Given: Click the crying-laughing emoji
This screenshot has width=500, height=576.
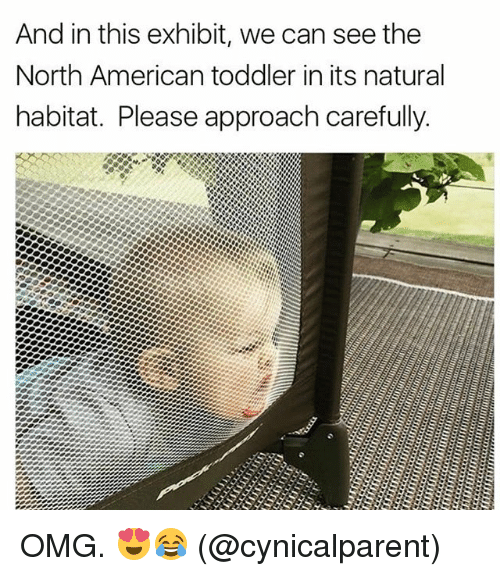Looking at the screenshot, I should 171,544.
